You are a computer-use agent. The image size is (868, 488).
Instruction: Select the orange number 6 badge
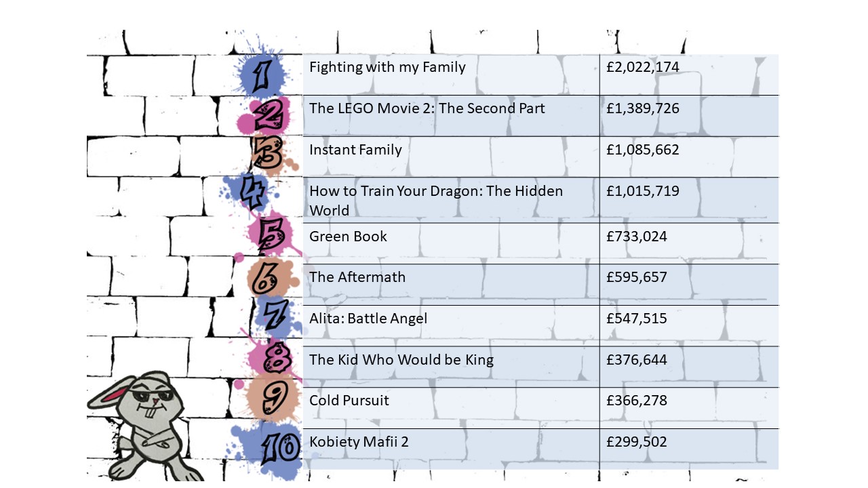coord(267,277)
